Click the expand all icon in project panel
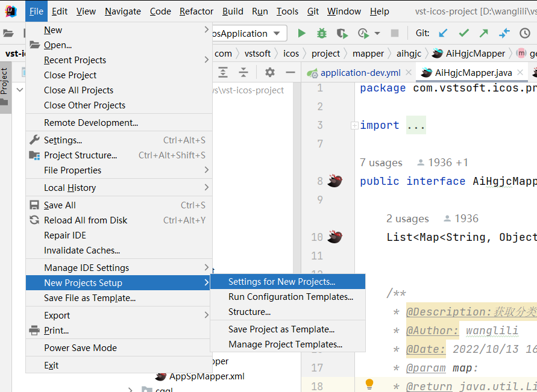The width and height of the screenshot is (537, 392). tap(223, 72)
